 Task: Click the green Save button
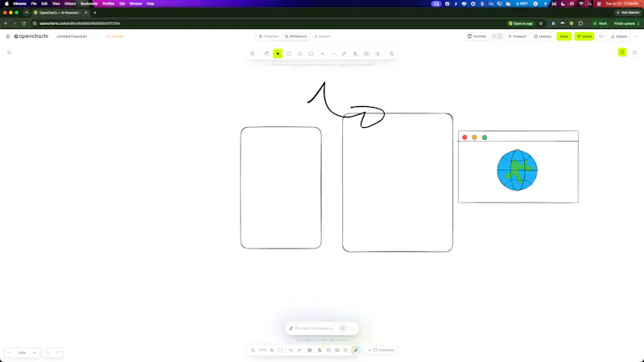coord(564,36)
